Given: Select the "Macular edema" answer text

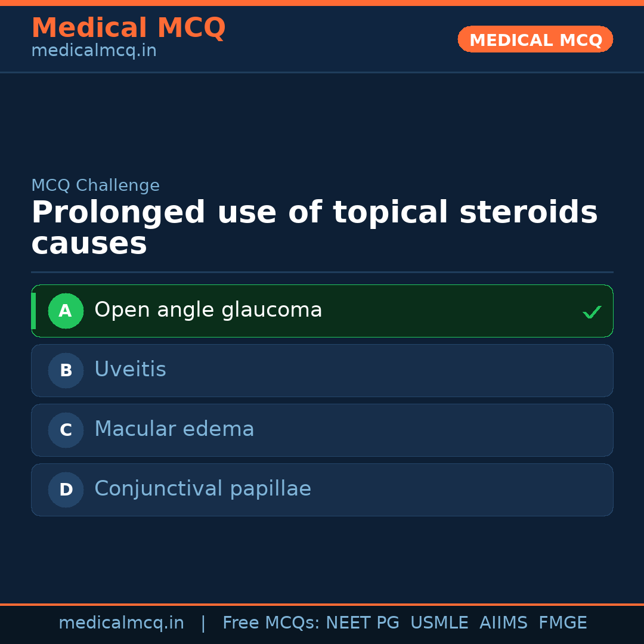Looking at the screenshot, I should (174, 429).
